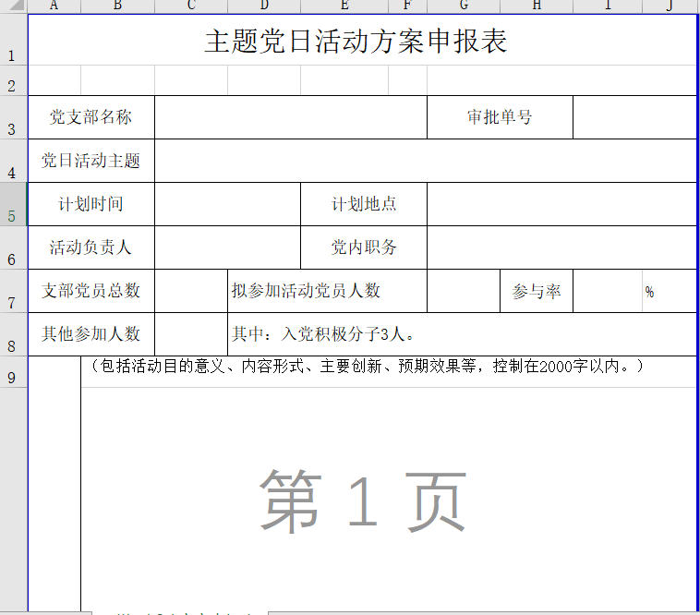
Task: Click the Select All corner triangle
Action: point(14,6)
